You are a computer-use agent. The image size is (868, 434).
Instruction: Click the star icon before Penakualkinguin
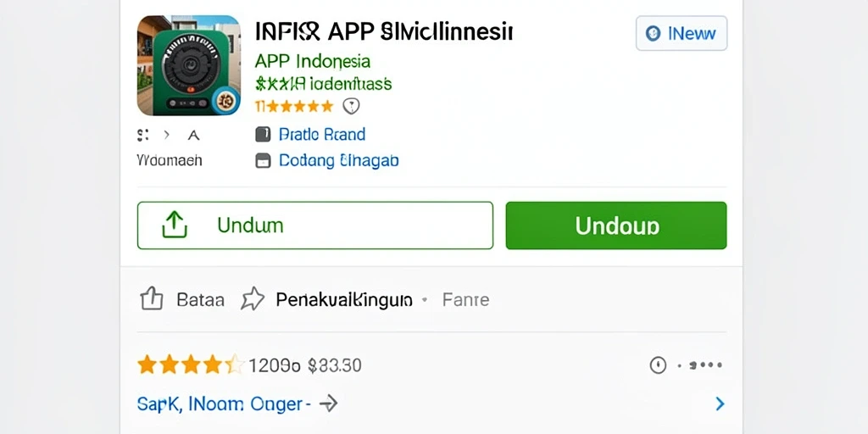click(253, 299)
